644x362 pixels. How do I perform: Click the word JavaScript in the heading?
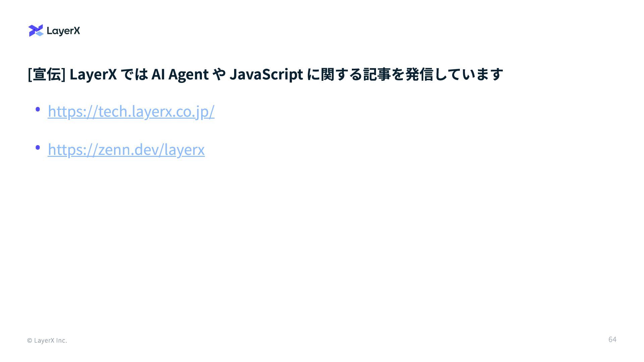(x=266, y=74)
